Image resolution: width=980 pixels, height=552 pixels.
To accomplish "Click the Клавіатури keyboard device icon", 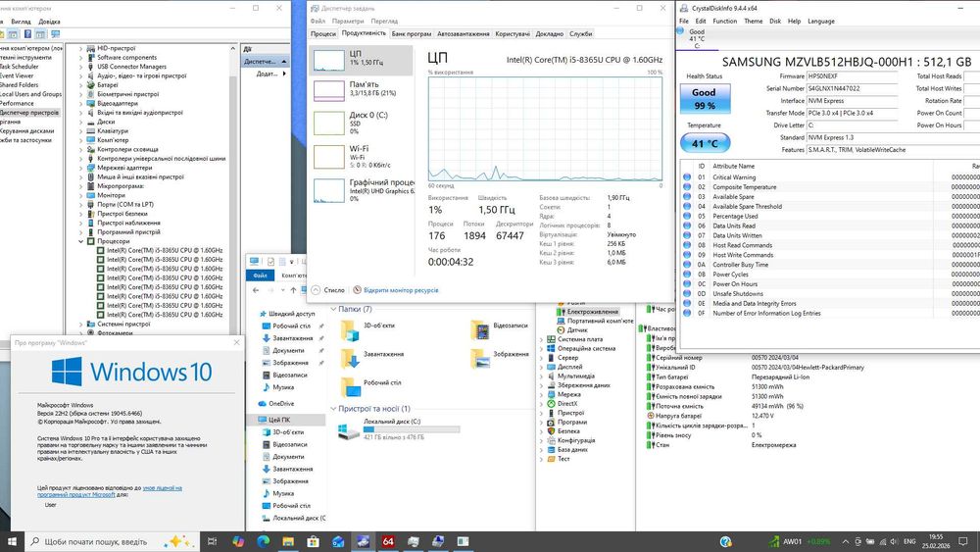I will 90,131.
